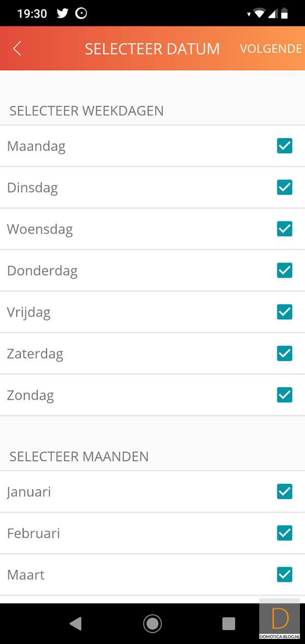
Task: Tap the battery status icon
Action: (284, 13)
